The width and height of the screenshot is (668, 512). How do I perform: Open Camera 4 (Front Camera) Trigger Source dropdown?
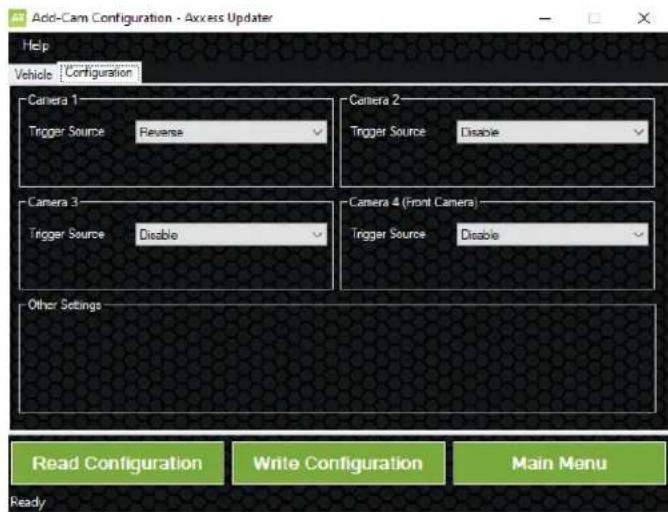[552, 234]
